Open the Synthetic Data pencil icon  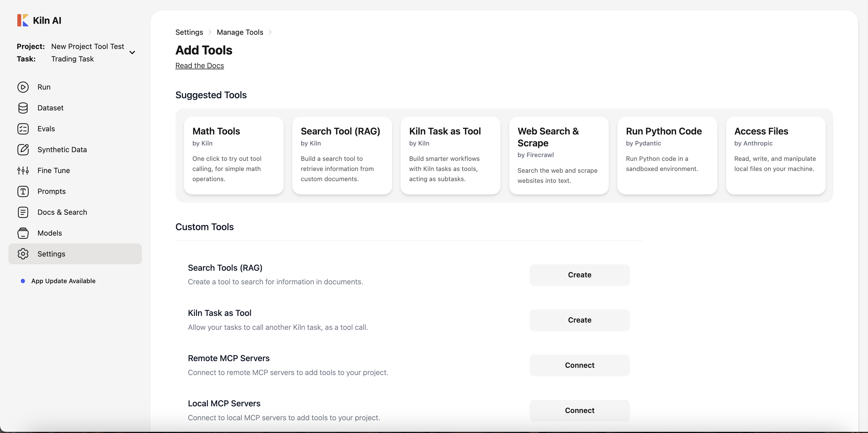click(23, 150)
